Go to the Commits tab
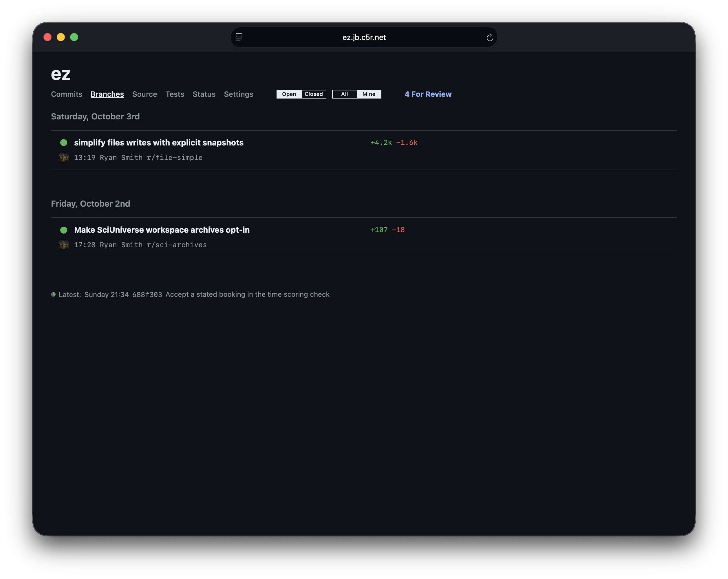 (x=67, y=94)
